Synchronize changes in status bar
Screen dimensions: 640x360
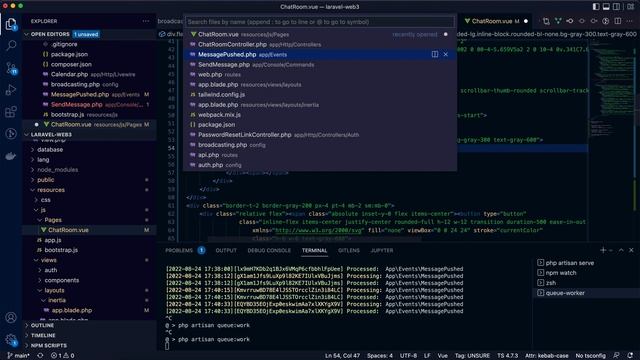(40, 356)
